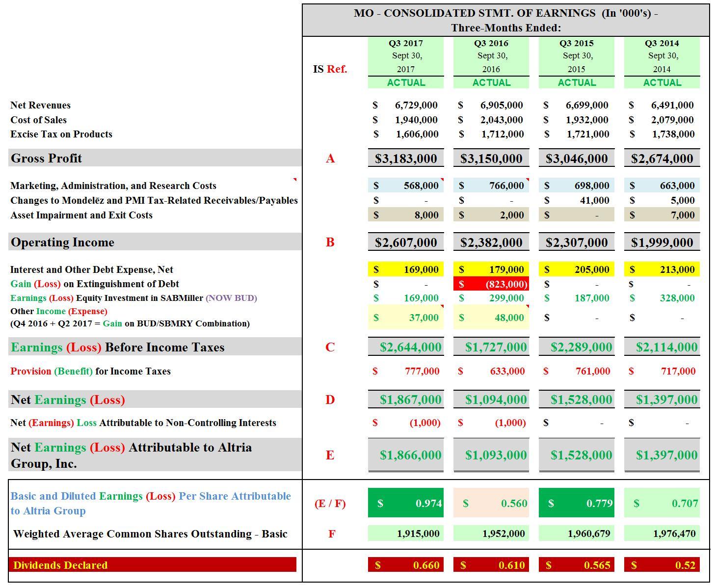Viewport: 715px width, 588px height.
Task: Select the IS Ref. header cell
Action: click(x=330, y=69)
